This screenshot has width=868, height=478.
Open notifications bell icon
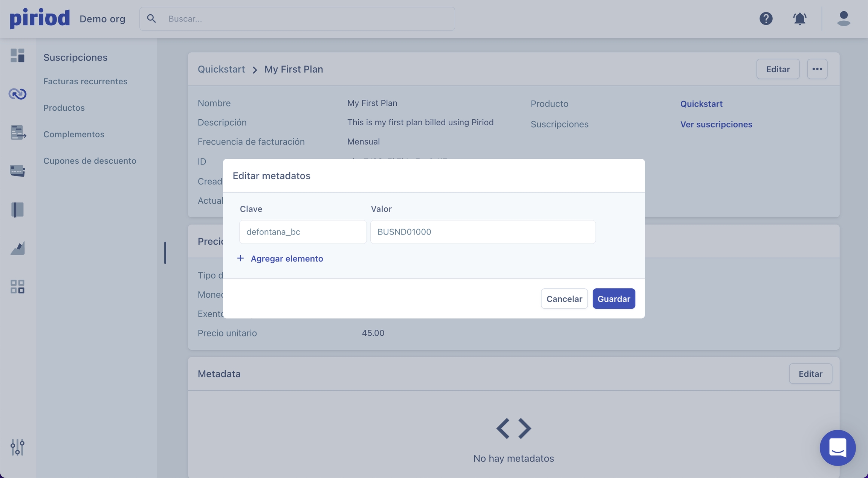point(799,18)
